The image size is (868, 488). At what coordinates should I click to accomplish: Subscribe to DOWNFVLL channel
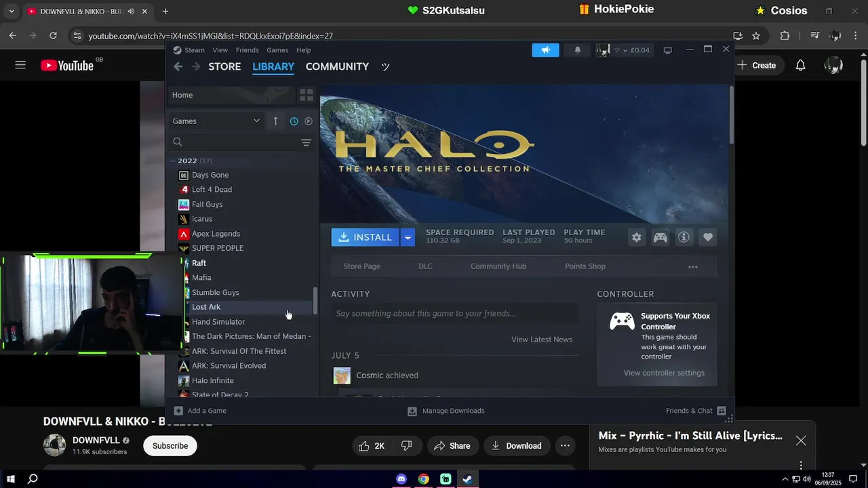[170, 446]
